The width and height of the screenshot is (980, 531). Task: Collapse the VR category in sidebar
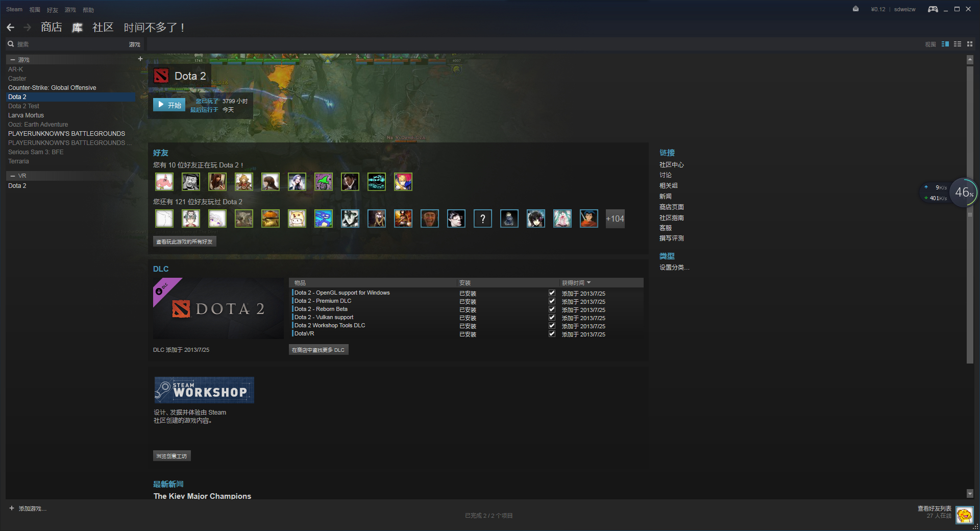tap(13, 176)
